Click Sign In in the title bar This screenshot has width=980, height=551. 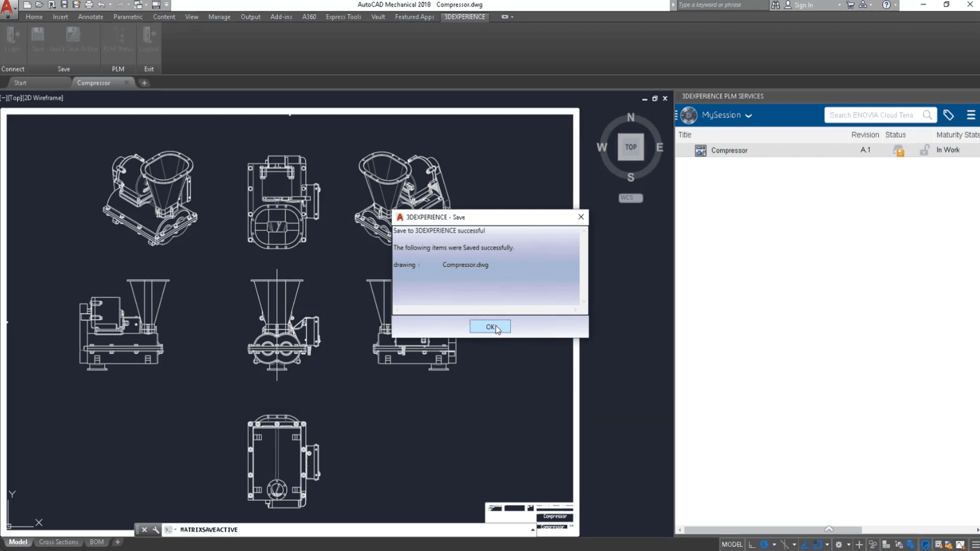click(803, 5)
